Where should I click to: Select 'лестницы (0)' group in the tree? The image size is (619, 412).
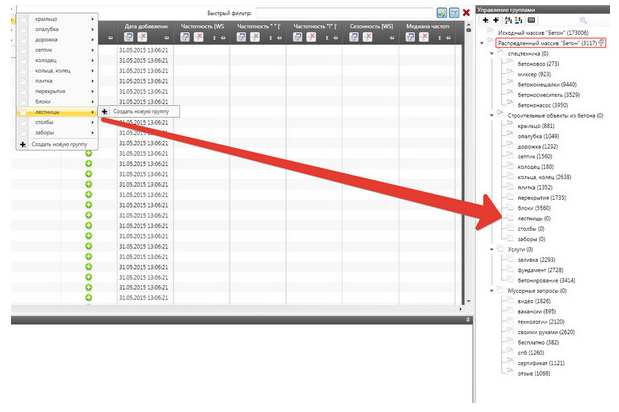[x=534, y=218]
